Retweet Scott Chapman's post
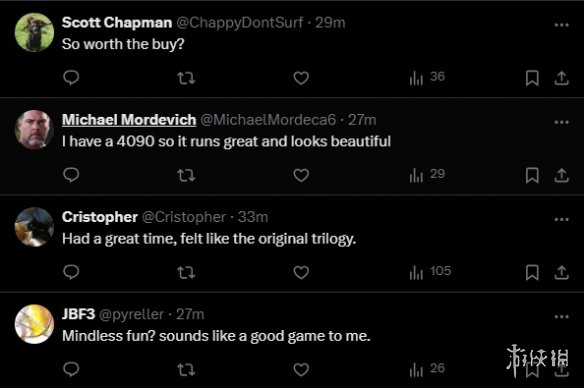Screen dimensions: 584x388 [186, 78]
